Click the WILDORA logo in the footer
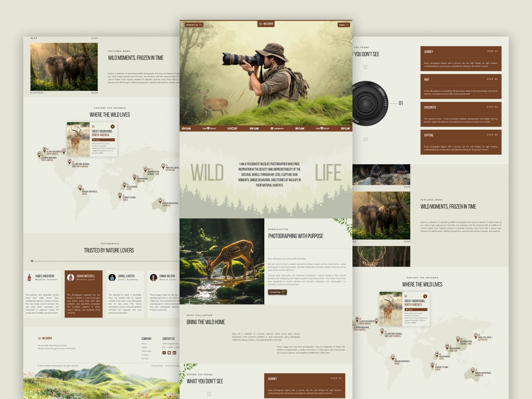Viewport: 532px width, 399px height. click(x=45, y=338)
